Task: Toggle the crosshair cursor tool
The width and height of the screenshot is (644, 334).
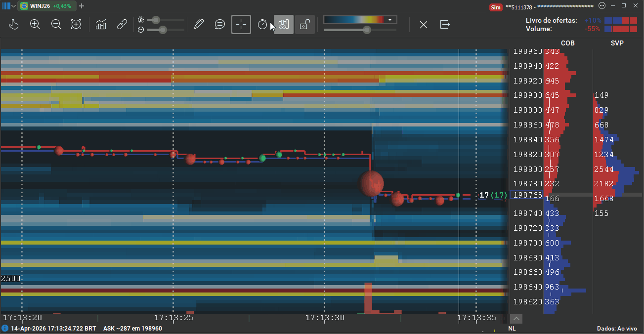Action: click(x=241, y=24)
